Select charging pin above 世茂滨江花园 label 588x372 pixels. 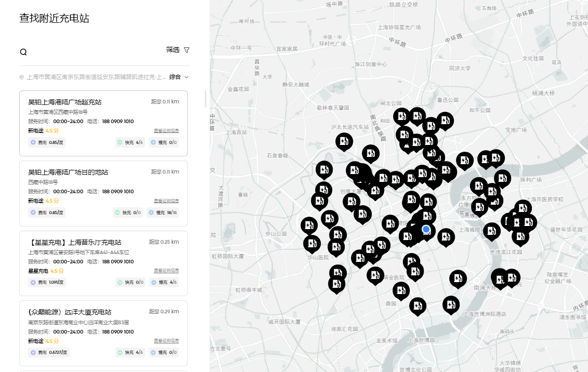coord(492,232)
